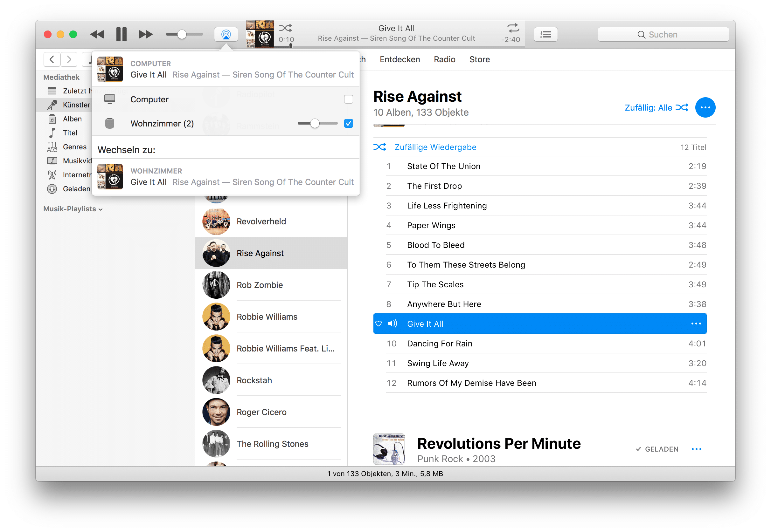Select track Tip The Scales
The height and width of the screenshot is (532, 771).
click(x=546, y=284)
